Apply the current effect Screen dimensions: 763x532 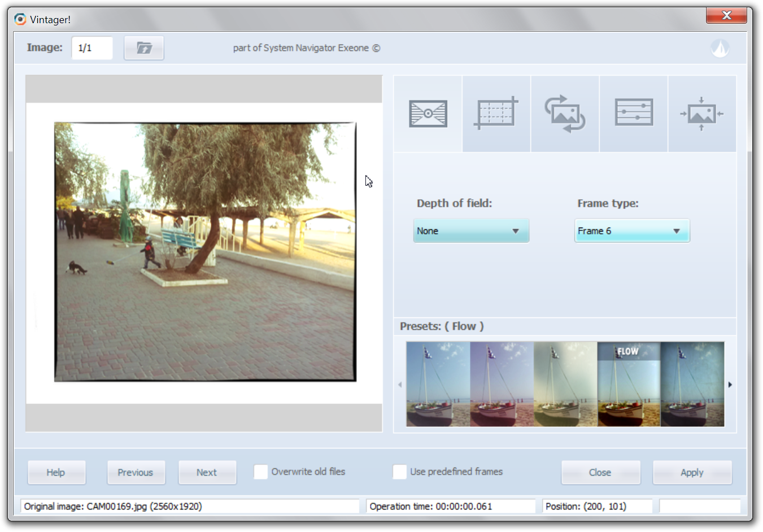pyautogui.click(x=692, y=472)
